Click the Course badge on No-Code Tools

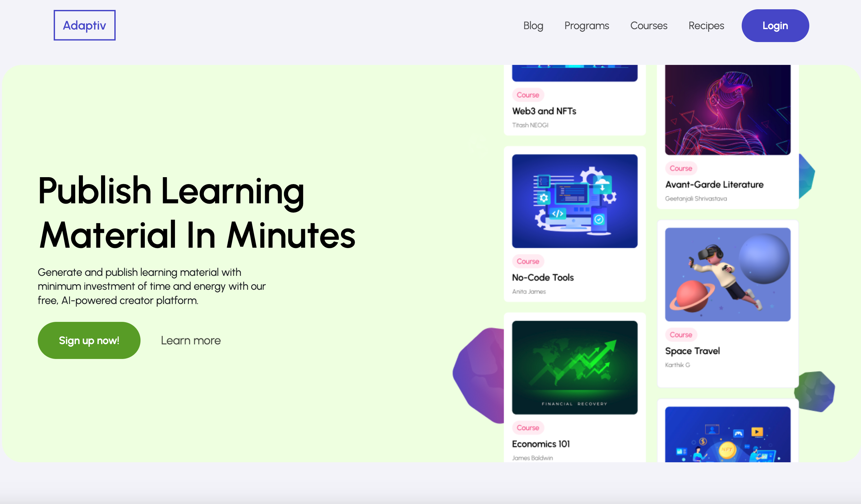(528, 261)
